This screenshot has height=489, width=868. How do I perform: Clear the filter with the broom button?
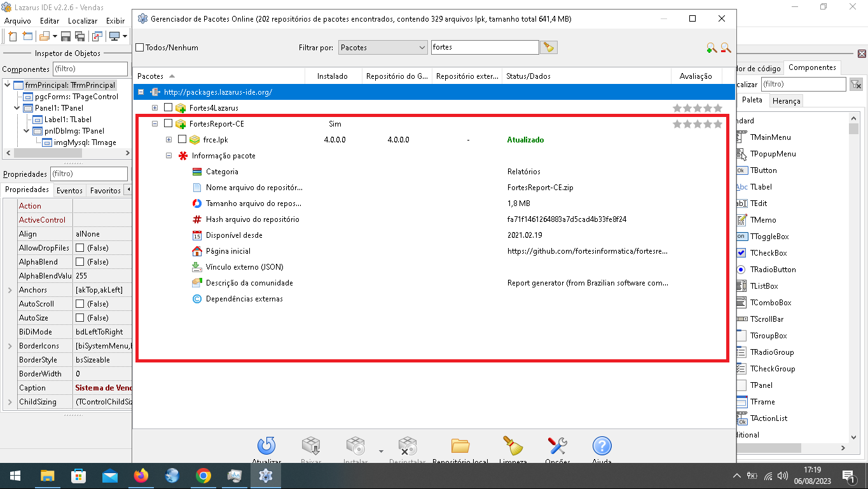click(549, 48)
